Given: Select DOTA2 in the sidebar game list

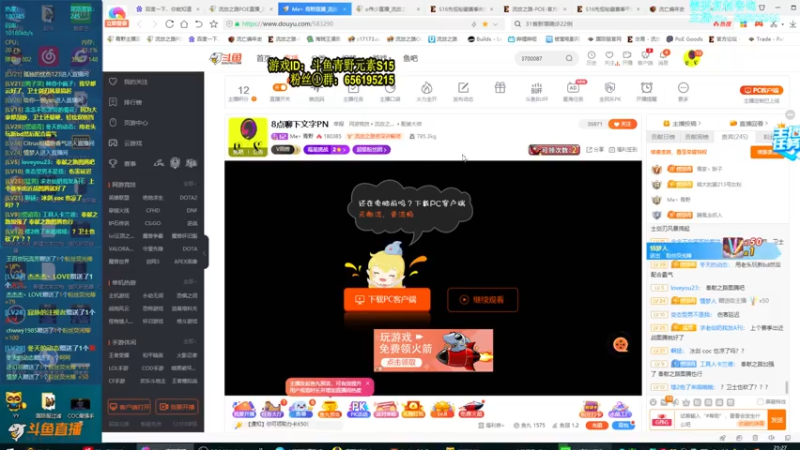Looking at the screenshot, I should (x=188, y=197).
